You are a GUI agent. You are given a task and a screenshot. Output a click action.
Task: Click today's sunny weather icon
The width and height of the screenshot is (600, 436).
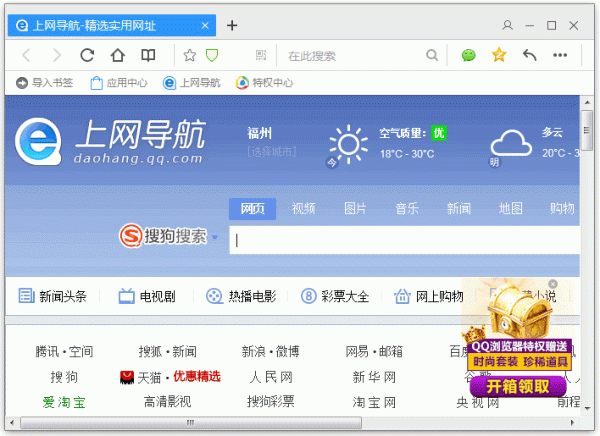(x=348, y=144)
